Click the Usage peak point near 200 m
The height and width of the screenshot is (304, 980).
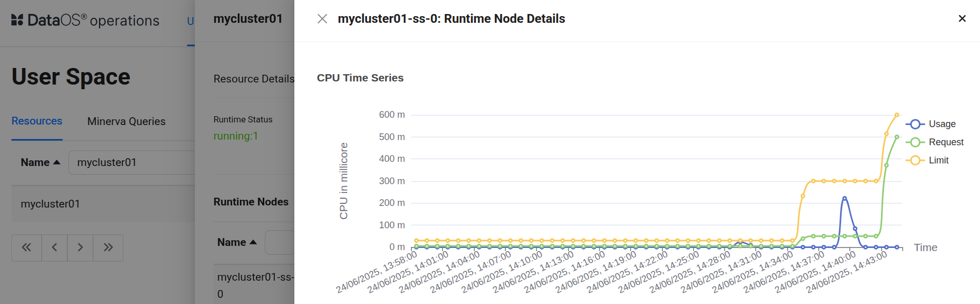coord(844,198)
